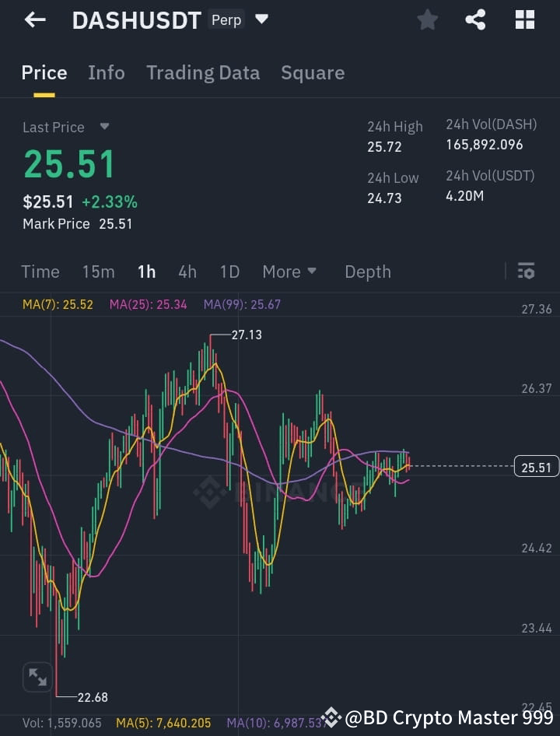Screen dimensions: 560x736
Task: Tap the Perp contract badge
Action: pyautogui.click(x=226, y=20)
